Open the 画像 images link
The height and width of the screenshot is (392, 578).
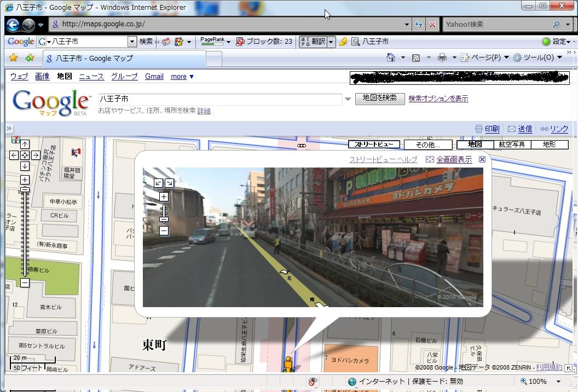[x=42, y=76]
